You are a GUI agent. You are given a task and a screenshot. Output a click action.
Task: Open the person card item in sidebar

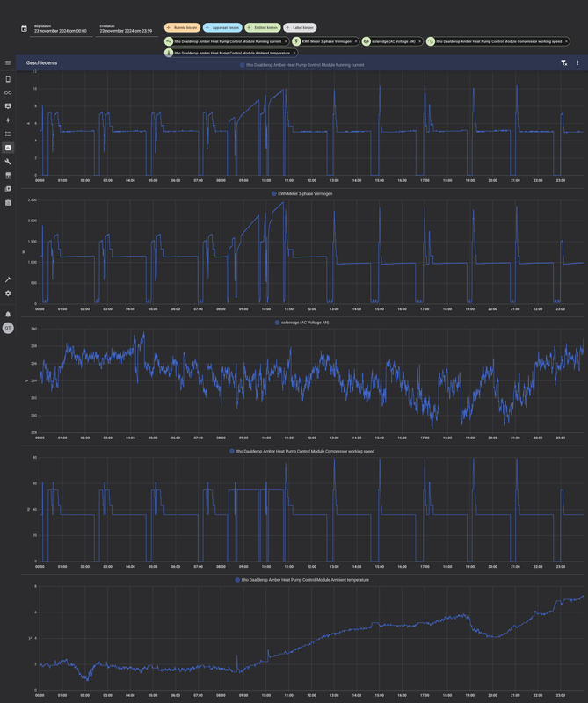tap(8, 106)
